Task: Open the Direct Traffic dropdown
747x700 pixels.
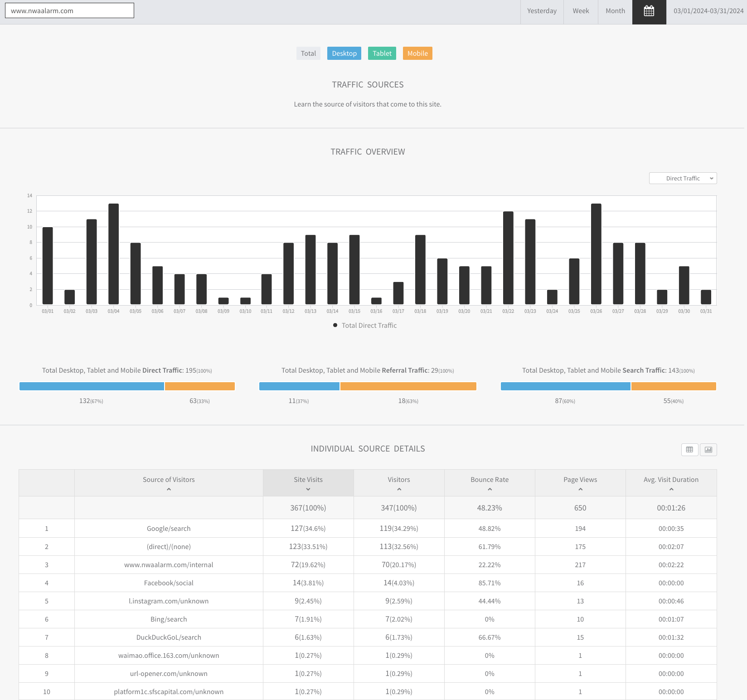Action: click(683, 178)
